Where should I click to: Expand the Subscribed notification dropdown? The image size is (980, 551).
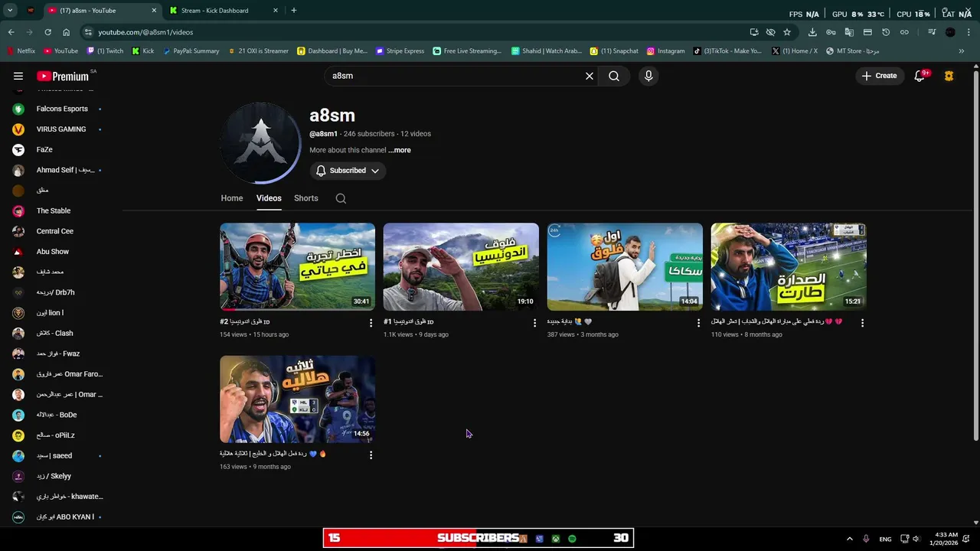point(348,171)
